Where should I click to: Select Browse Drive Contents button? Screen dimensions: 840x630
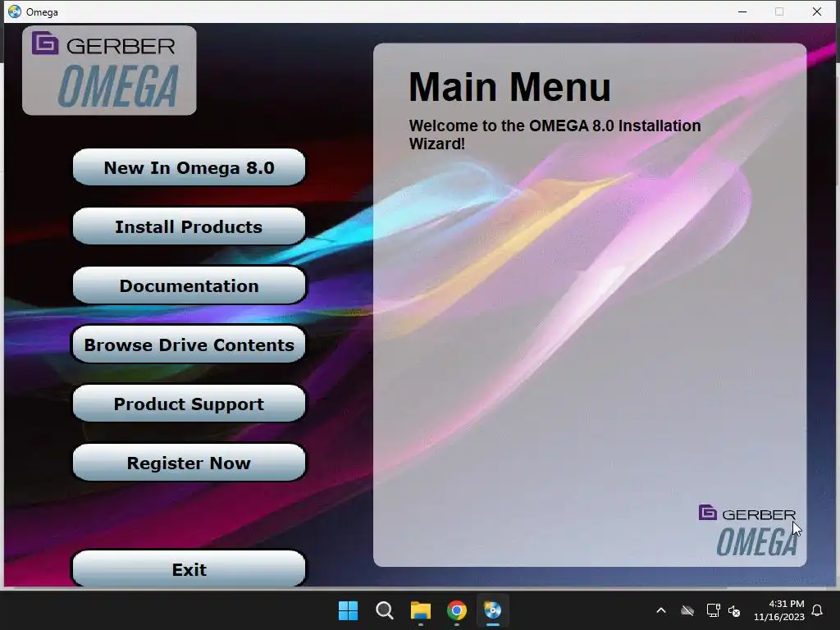coord(189,345)
